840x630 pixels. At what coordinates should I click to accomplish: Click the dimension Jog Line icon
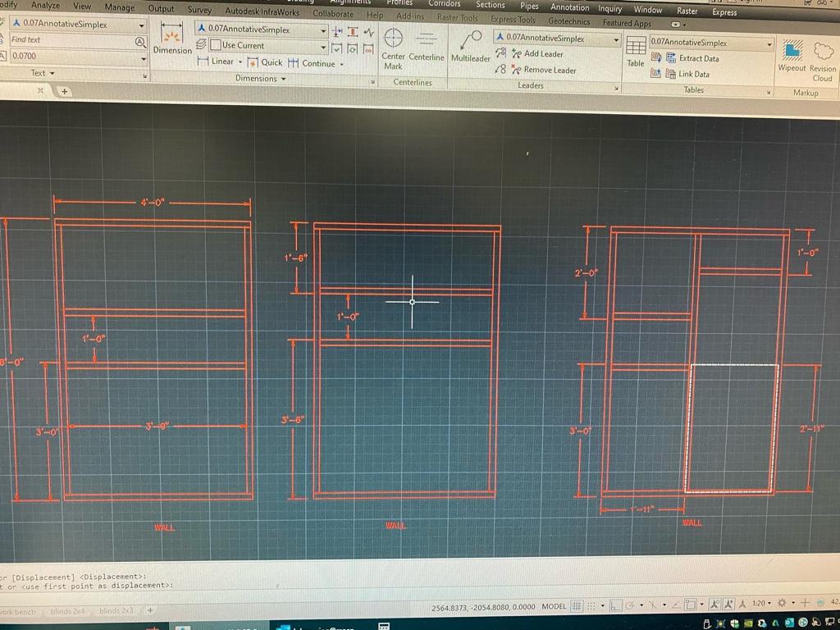pyautogui.click(x=368, y=33)
